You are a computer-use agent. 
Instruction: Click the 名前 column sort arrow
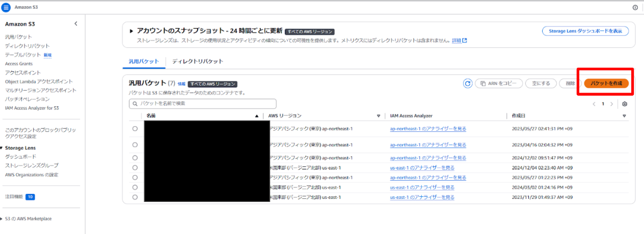pyautogui.click(x=257, y=116)
